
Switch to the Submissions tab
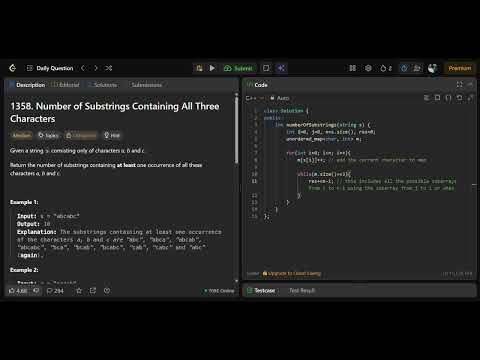[146, 85]
